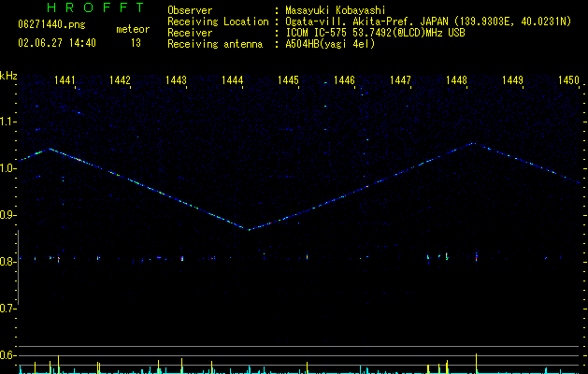Click frequency axis label 0.9
Viewport: 588px width, 374px height.
tap(7, 215)
